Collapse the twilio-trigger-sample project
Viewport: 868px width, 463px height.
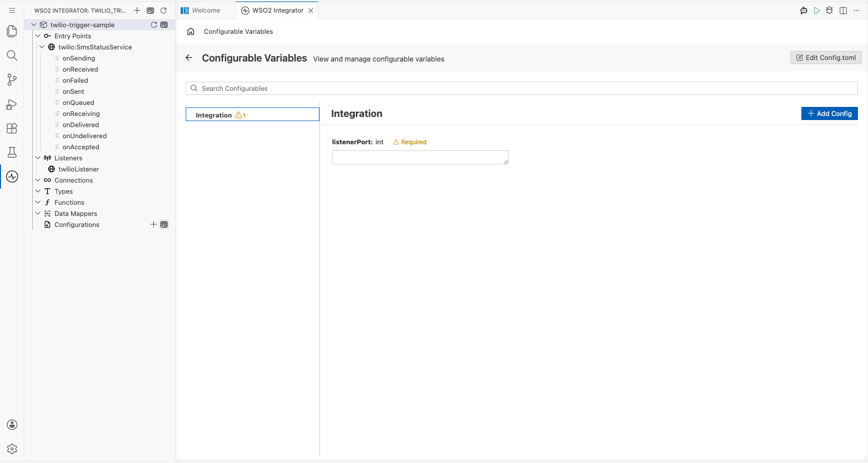tap(34, 25)
